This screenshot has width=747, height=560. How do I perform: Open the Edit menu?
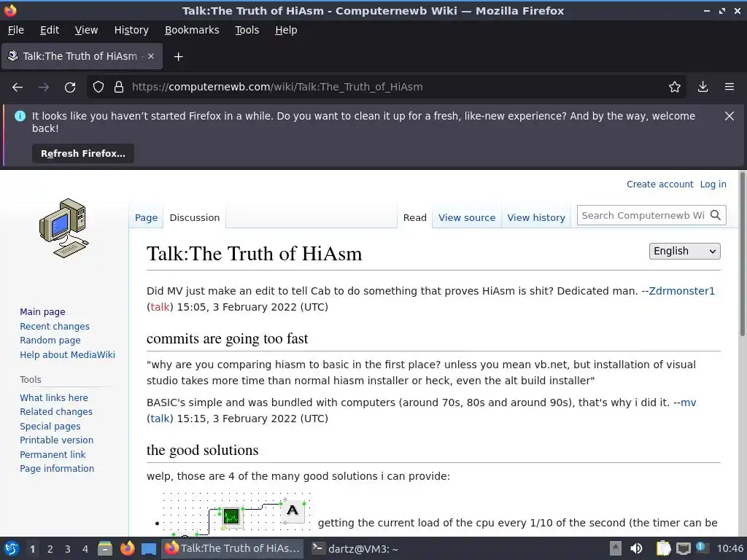click(x=50, y=30)
